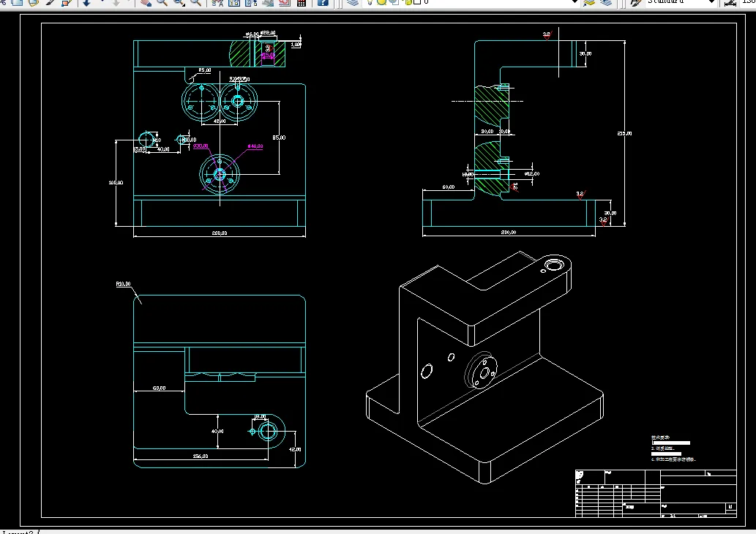
Task: Open the Dimension Style icon
Action: point(730,2)
